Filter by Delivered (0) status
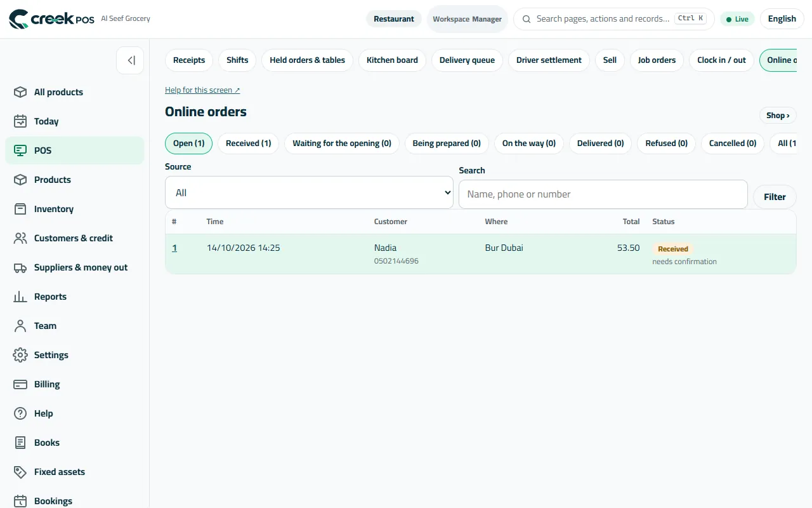This screenshot has height=508, width=812. pos(600,144)
